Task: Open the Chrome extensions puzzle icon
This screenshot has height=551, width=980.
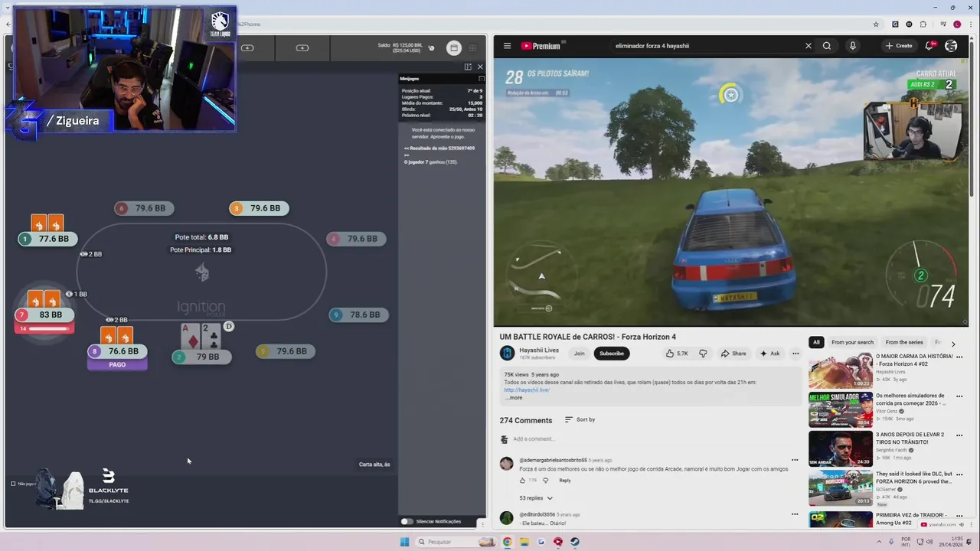Action: 924,24
